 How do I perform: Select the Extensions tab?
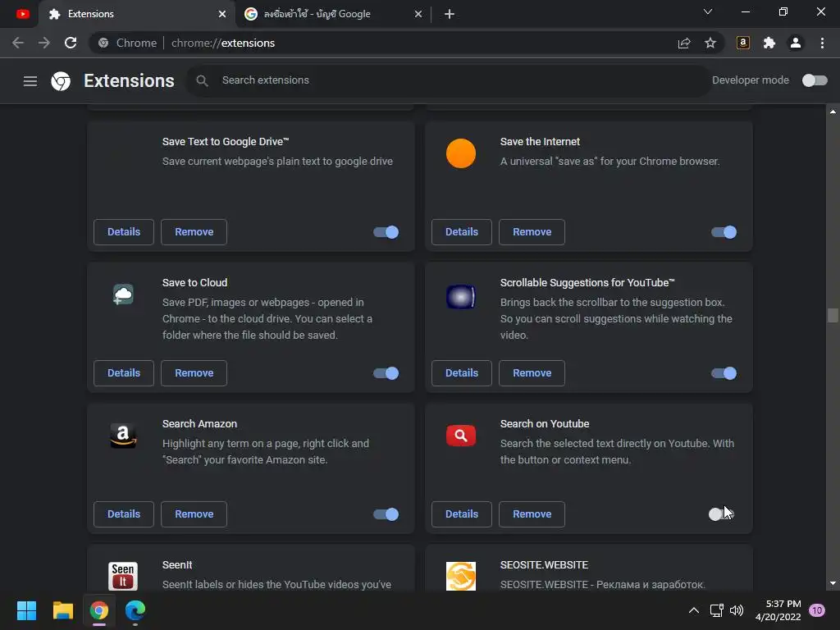[x=137, y=14]
